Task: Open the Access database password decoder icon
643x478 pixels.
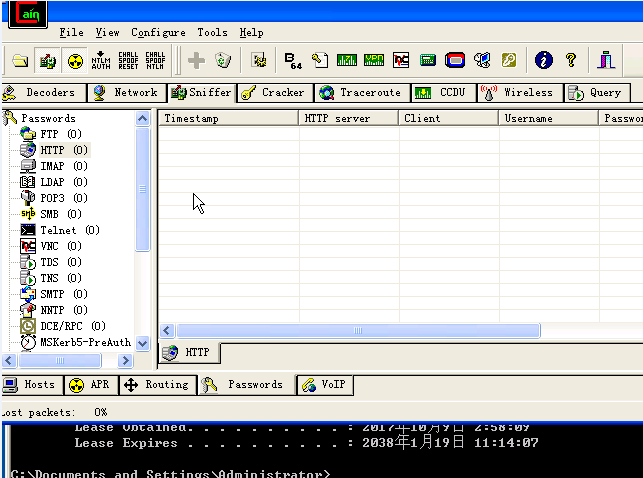Action: pos(320,61)
